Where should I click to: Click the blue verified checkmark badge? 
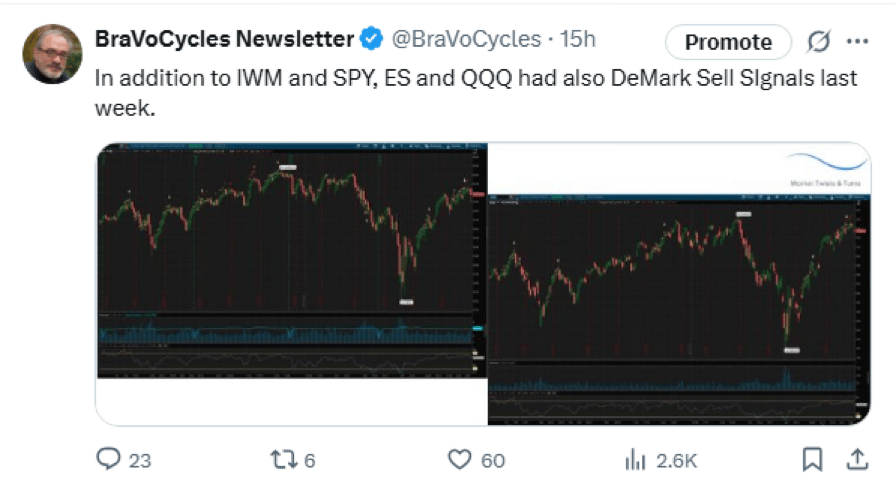click(x=371, y=39)
